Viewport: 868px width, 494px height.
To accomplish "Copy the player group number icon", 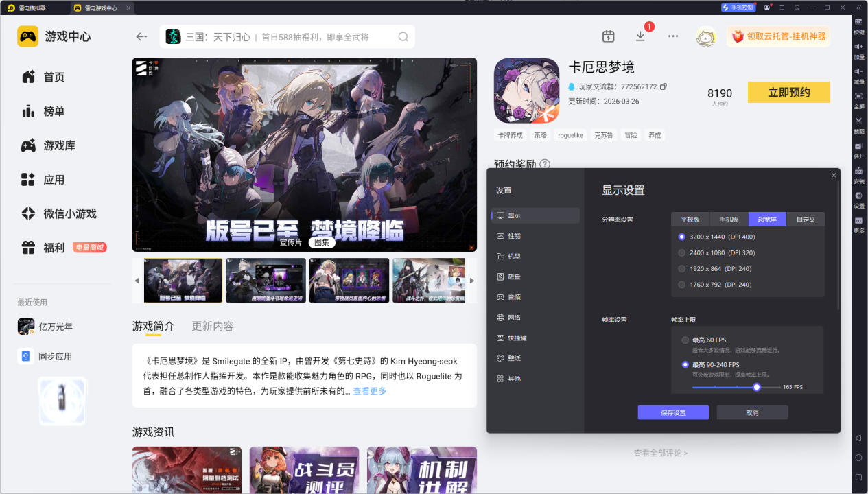I will (664, 86).
